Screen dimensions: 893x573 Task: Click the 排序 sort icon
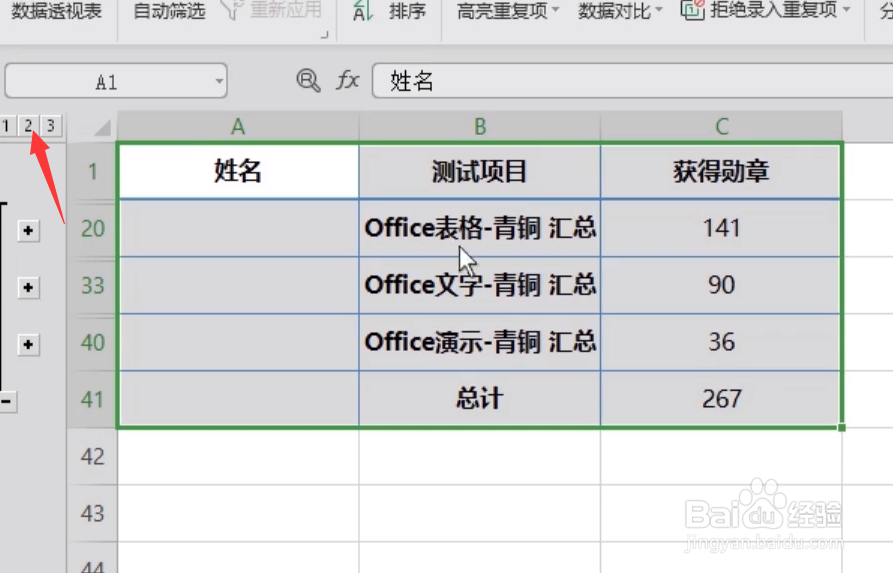(x=363, y=10)
